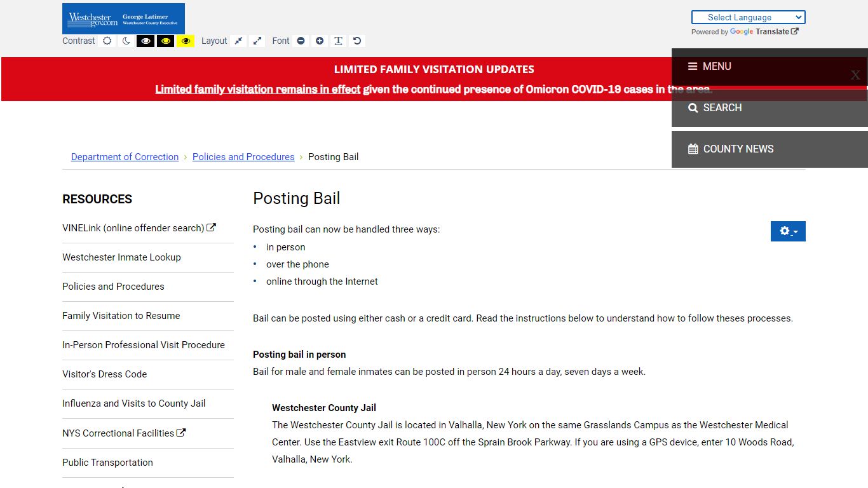Switch to readable font icon
The width and height of the screenshot is (868, 488).
(339, 41)
